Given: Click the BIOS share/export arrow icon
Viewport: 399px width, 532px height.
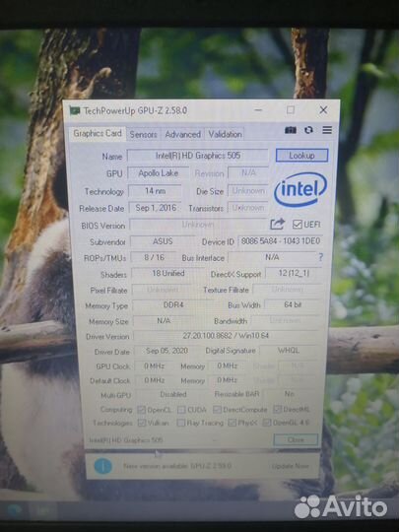Looking at the screenshot, I should 277,224.
